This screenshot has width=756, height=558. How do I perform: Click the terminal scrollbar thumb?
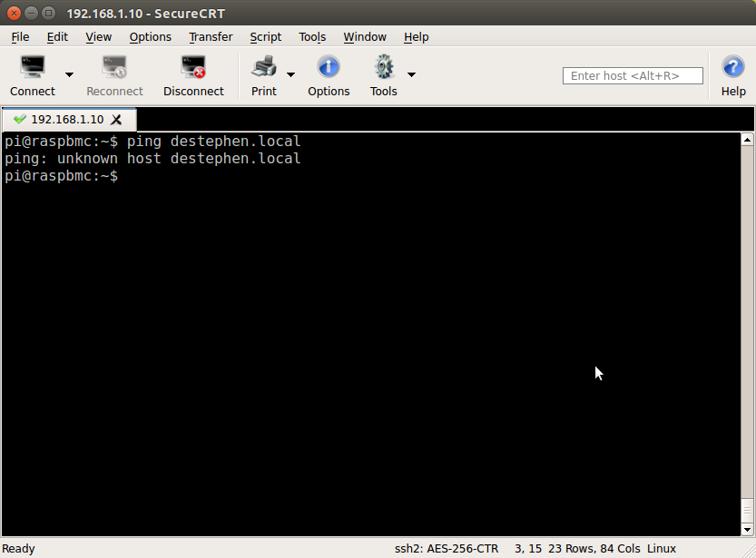tap(747, 510)
